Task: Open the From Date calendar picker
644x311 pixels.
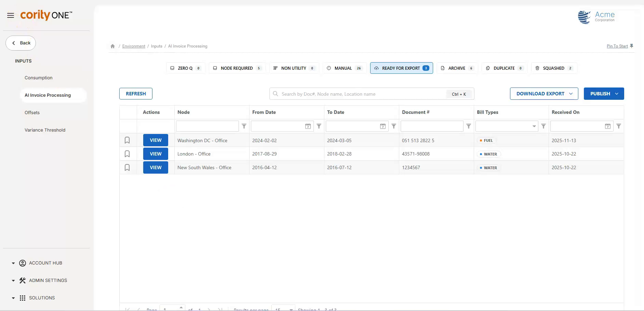Action: point(308,126)
